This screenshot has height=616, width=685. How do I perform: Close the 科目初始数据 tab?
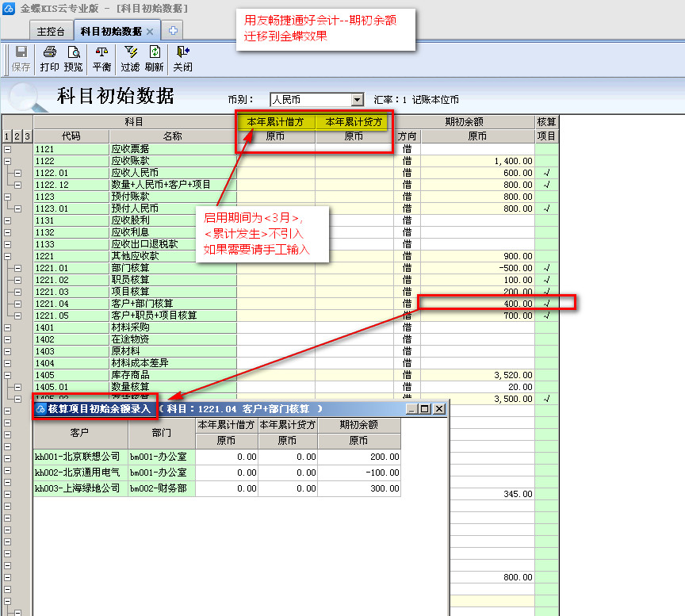coord(151,31)
